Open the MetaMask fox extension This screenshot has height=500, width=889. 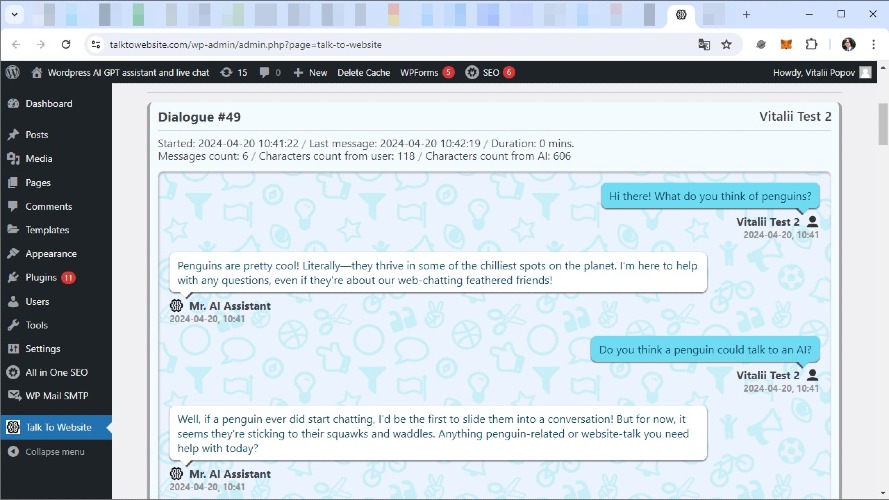coord(786,44)
